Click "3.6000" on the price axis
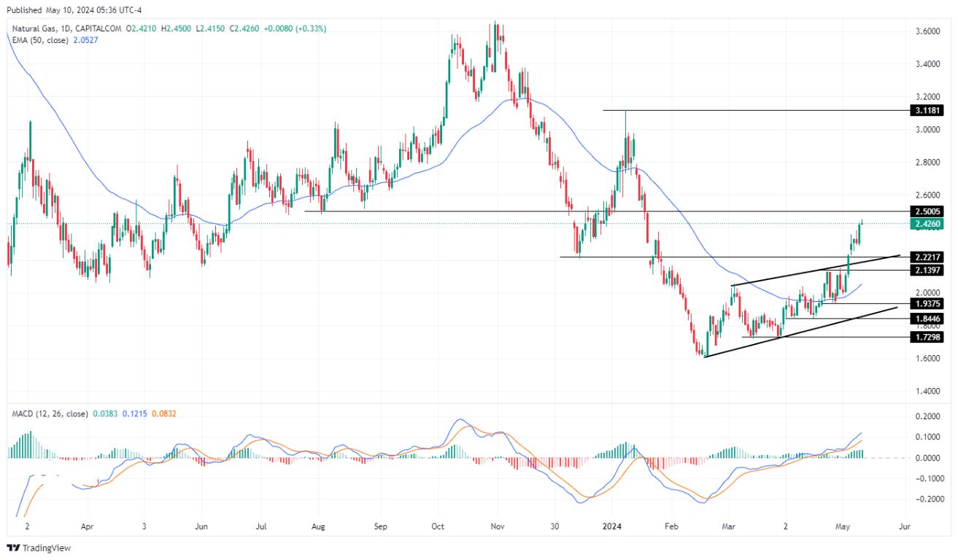The height and width of the screenshot is (560, 958). (928, 31)
